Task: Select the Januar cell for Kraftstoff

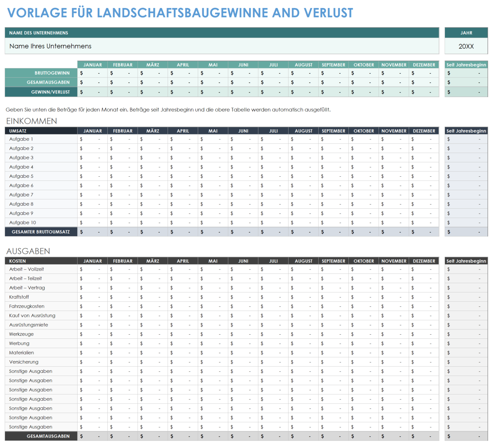Action: click(92, 297)
